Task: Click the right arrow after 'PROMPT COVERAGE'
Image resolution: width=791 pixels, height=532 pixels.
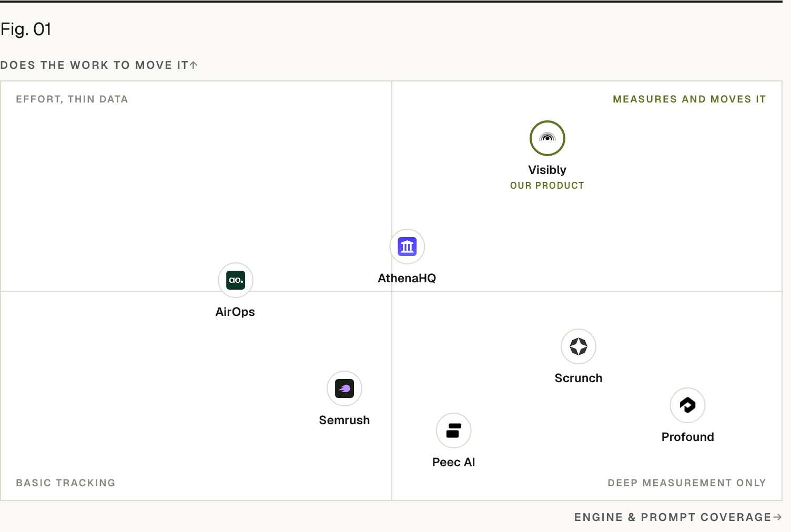Action: tap(777, 517)
